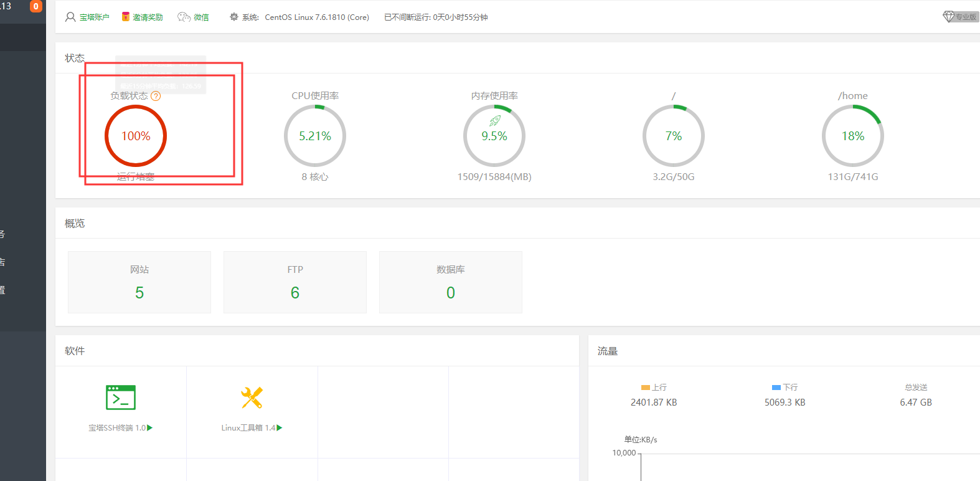This screenshot has height=481, width=980.
Task: Open the 100% load status gauge
Action: [136, 136]
